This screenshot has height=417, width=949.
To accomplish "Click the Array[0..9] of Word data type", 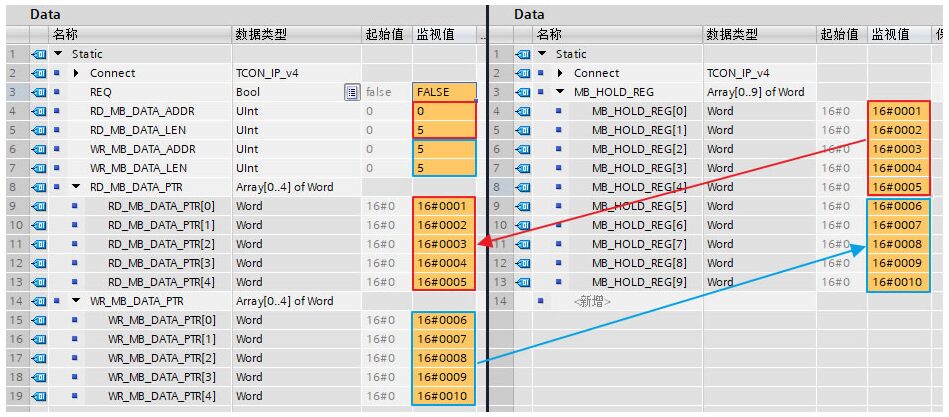I will pyautogui.click(x=755, y=92).
